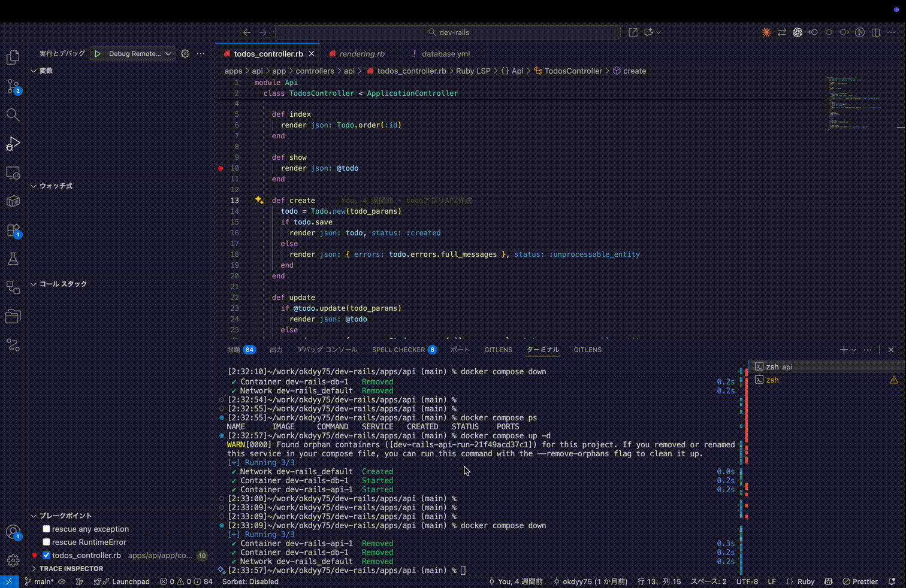Open problems panel showing 84 issues
Viewport: 906px width, 588px height.
pyautogui.click(x=238, y=350)
